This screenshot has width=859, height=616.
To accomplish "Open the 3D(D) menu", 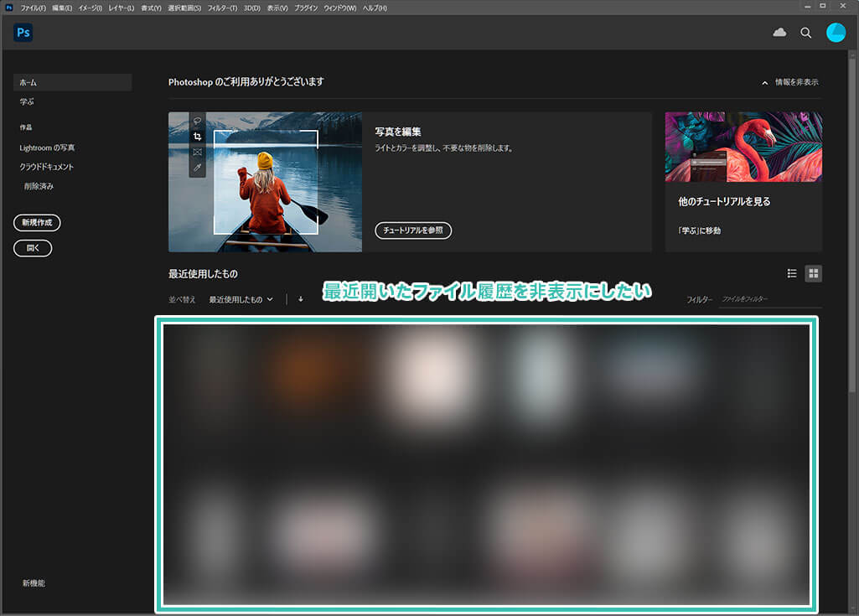I will coord(252,8).
